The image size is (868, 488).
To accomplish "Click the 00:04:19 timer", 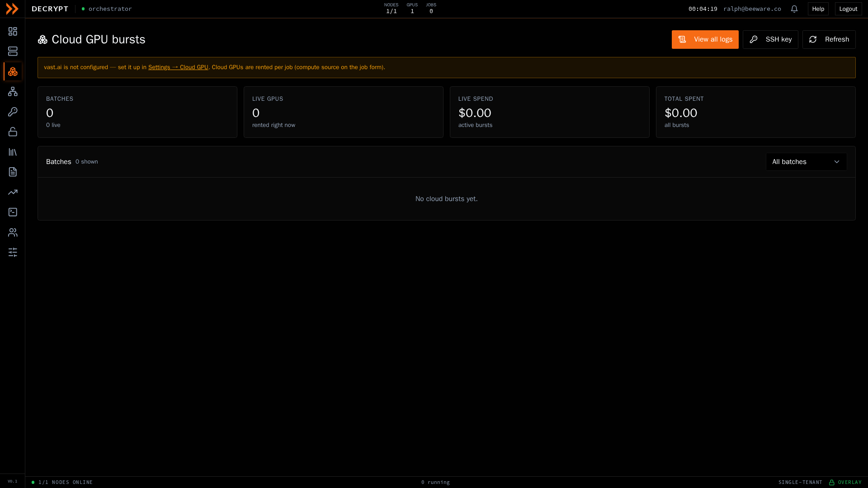I will pos(703,9).
